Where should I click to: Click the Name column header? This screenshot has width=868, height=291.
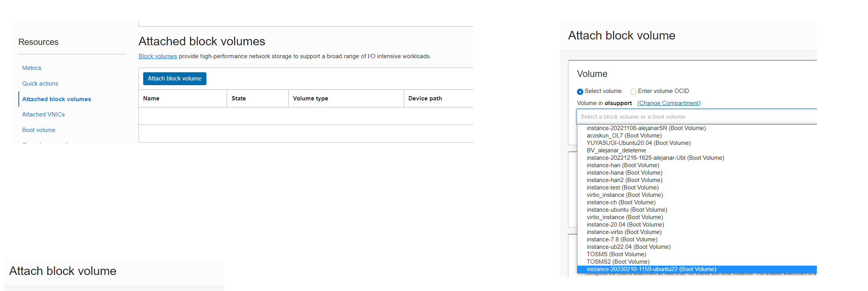pos(183,98)
